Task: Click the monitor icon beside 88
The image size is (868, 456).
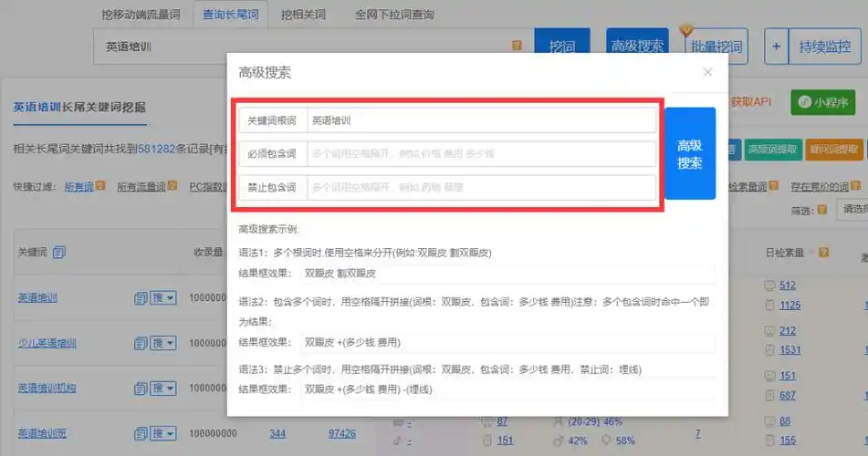Action: (x=769, y=421)
